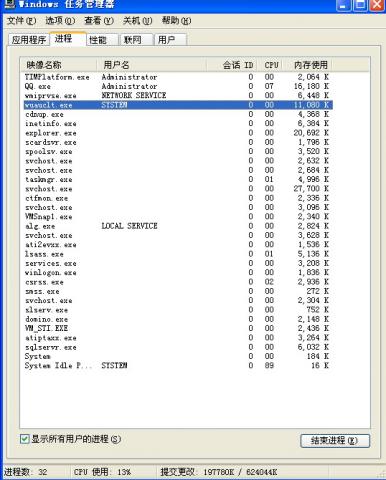Open the 查看(V) menu
The image size is (386, 480).
point(99,21)
